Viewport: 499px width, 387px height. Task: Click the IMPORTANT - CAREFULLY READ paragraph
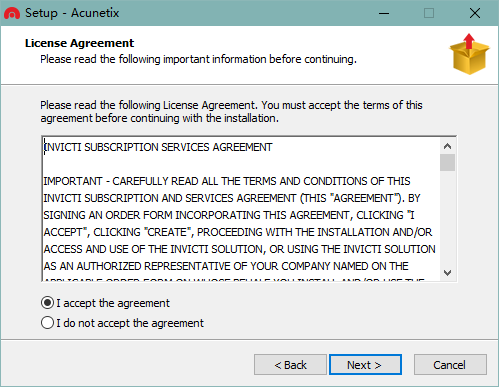click(x=239, y=224)
